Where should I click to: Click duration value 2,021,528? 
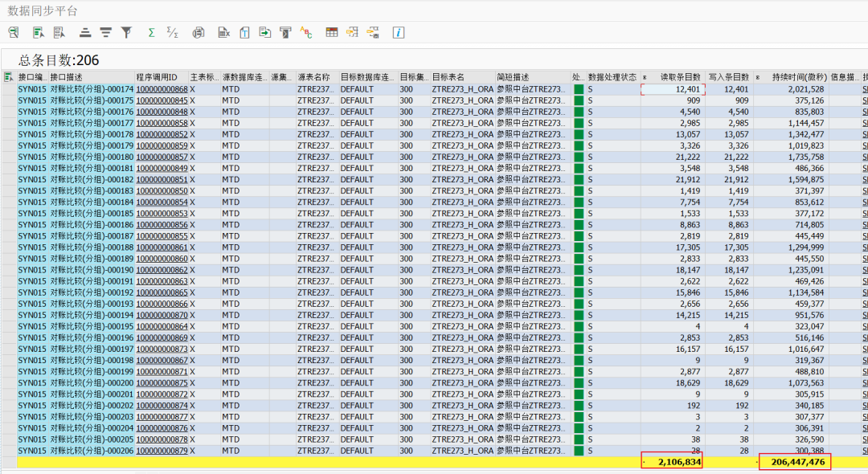coord(807,89)
